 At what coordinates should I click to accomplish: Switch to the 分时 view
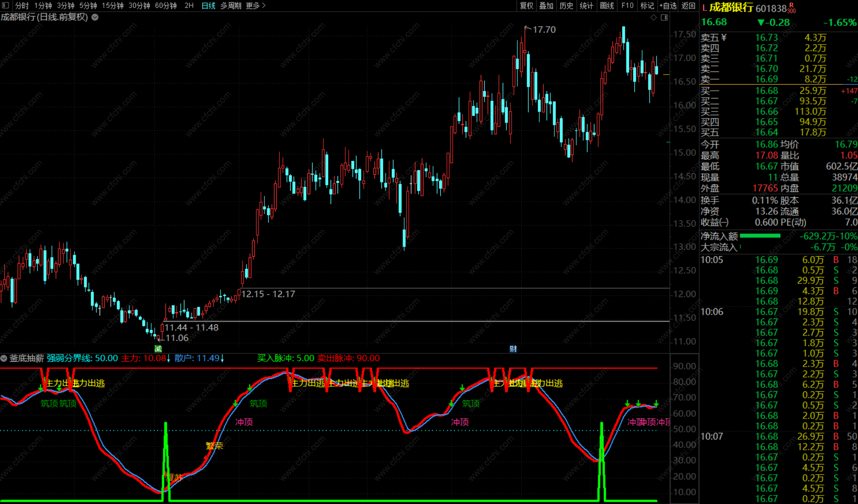click(x=22, y=5)
